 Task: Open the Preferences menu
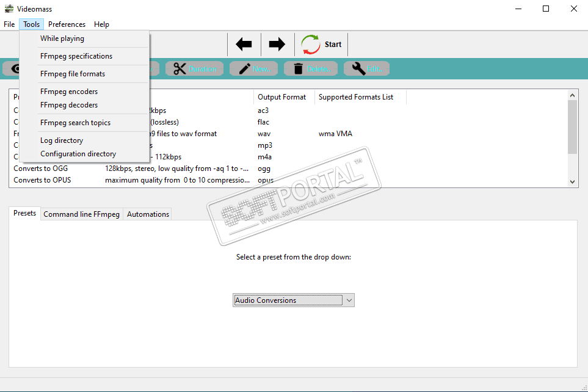tap(67, 24)
